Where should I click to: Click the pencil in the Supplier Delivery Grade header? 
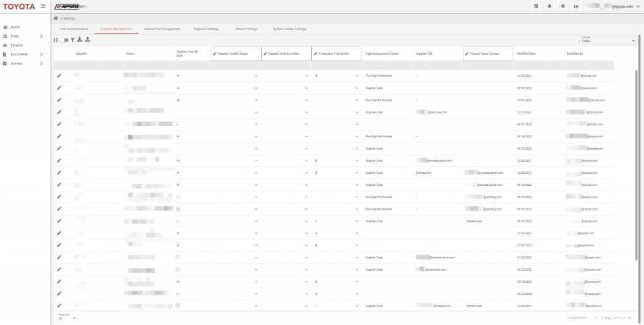pyautogui.click(x=265, y=54)
